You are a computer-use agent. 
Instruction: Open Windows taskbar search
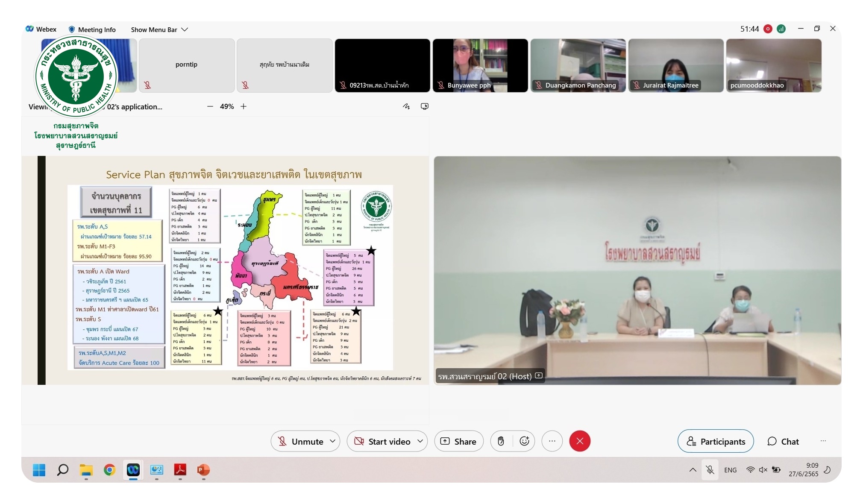click(x=63, y=470)
